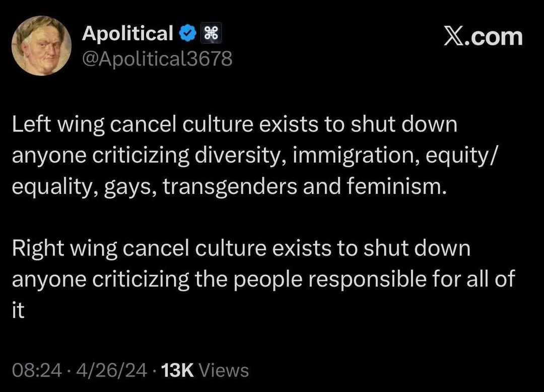Open the Apolitical display name profile
Viewport: 544px width, 392px height.
click(x=127, y=34)
